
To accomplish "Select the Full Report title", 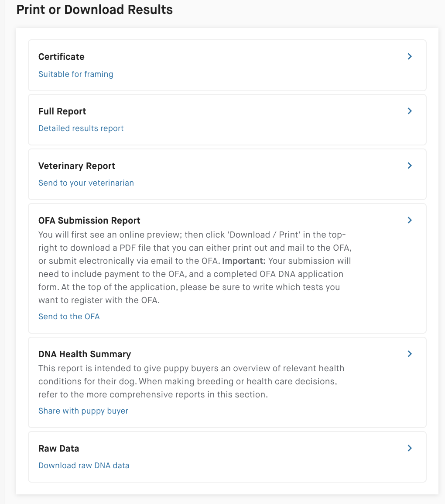I will pos(62,111).
